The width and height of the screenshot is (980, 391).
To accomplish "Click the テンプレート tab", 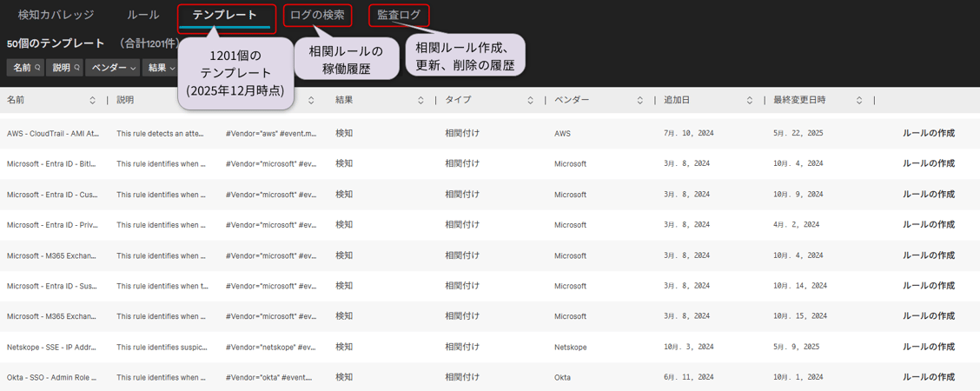I will click(x=225, y=15).
